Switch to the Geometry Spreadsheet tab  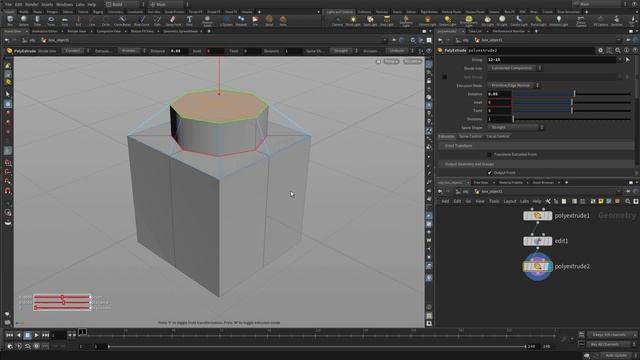coord(181,31)
